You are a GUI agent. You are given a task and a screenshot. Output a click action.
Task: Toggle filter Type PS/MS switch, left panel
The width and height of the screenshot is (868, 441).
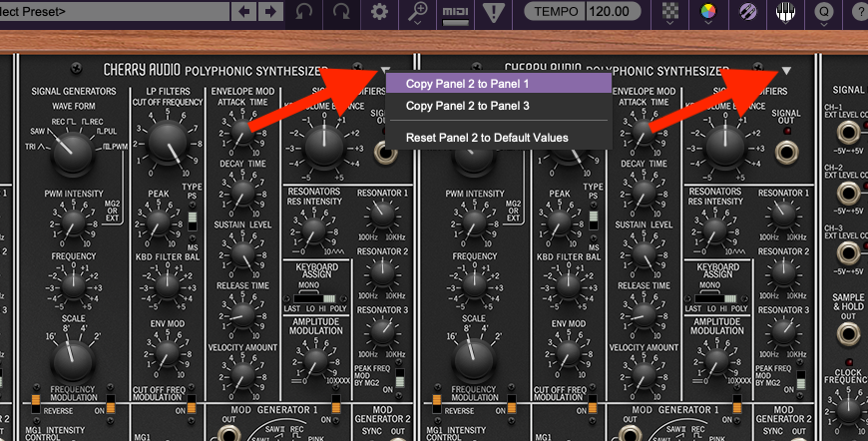point(193,221)
